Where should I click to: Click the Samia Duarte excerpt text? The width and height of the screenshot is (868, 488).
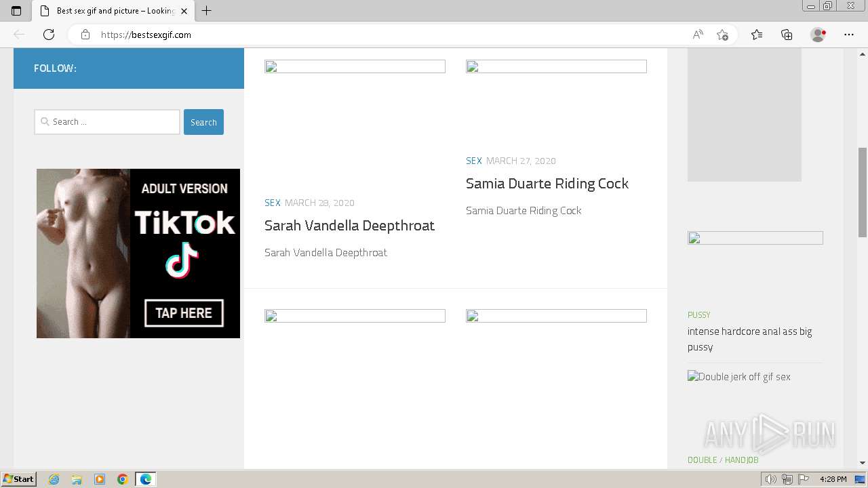tap(524, 211)
